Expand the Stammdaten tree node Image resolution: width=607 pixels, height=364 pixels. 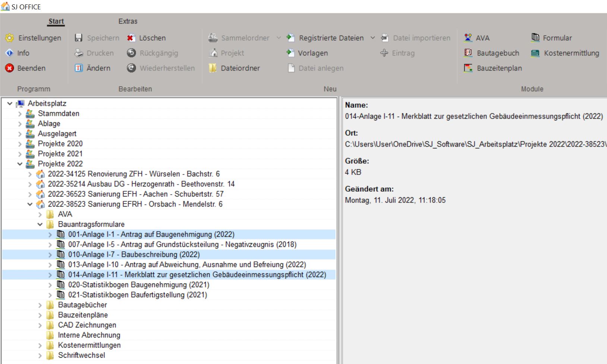tap(20, 113)
